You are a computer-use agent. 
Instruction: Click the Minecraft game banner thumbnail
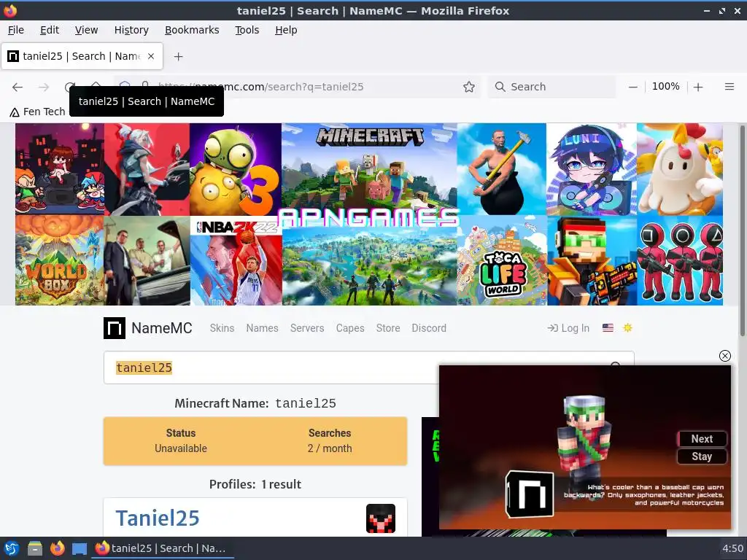(369, 169)
